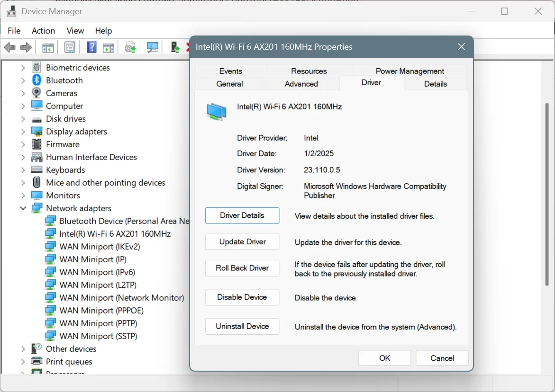This screenshot has width=555, height=392.
Task: Click the Back arrow in the toolbar
Action: point(10,47)
